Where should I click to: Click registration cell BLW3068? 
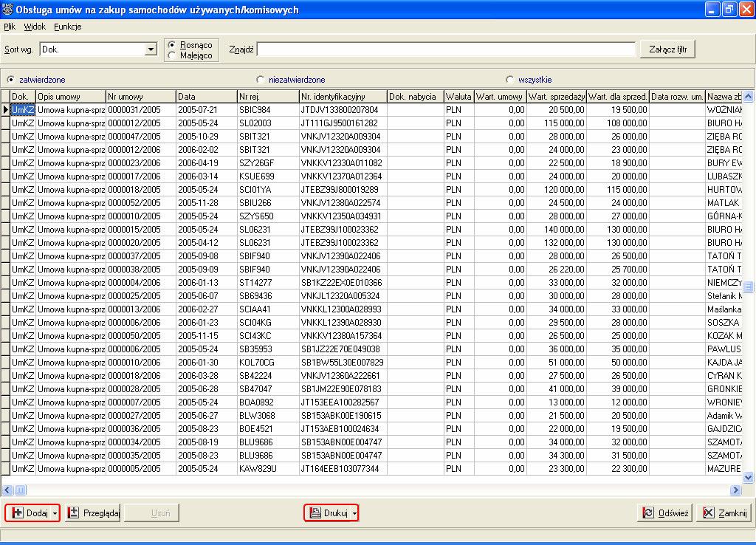pos(269,416)
